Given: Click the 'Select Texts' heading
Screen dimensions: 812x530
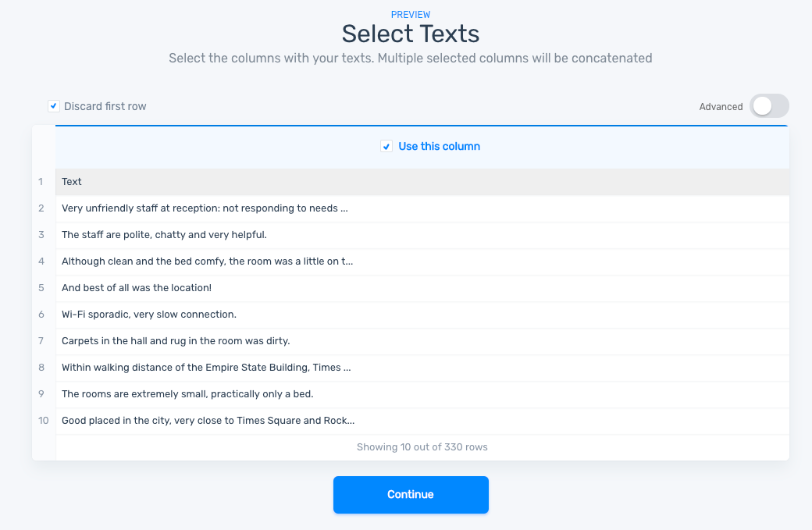Looking at the screenshot, I should [411, 34].
